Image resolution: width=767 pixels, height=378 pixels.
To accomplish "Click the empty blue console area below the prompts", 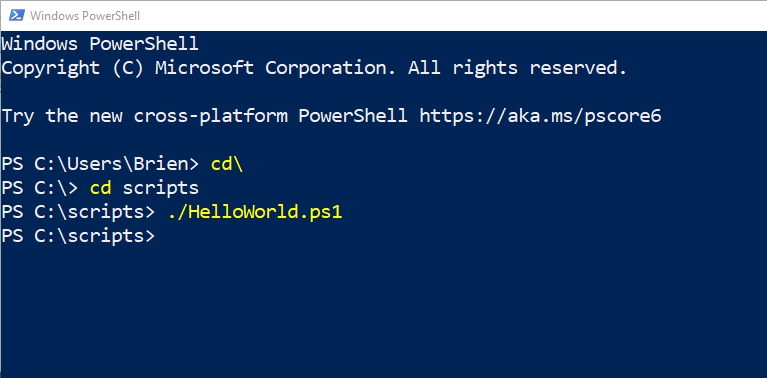I will (x=384, y=313).
